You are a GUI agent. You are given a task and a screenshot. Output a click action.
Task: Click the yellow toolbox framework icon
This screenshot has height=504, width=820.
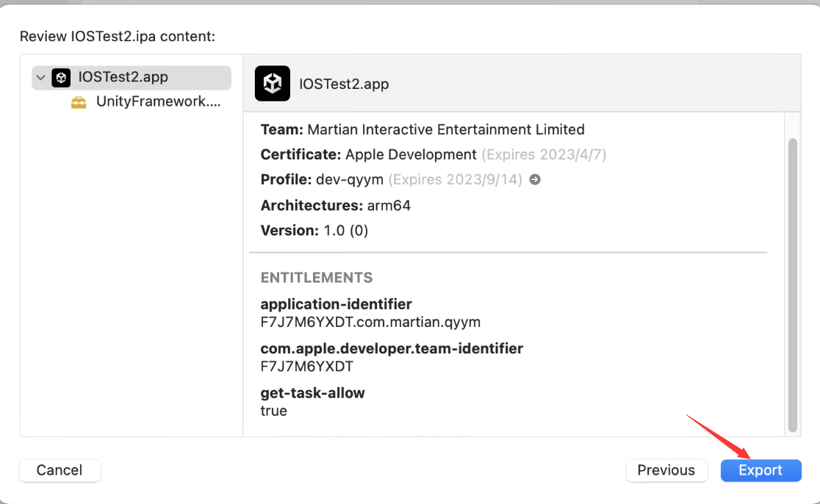pos(79,102)
